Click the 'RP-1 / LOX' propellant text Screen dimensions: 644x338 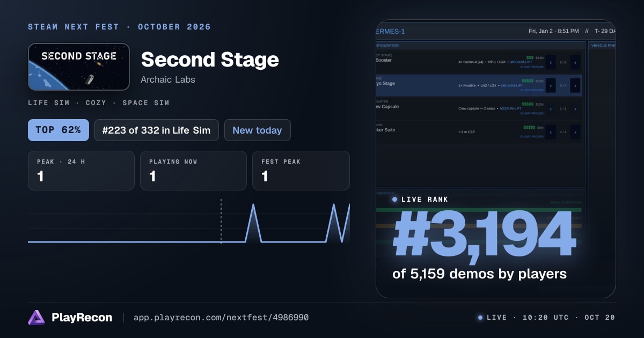(x=496, y=62)
